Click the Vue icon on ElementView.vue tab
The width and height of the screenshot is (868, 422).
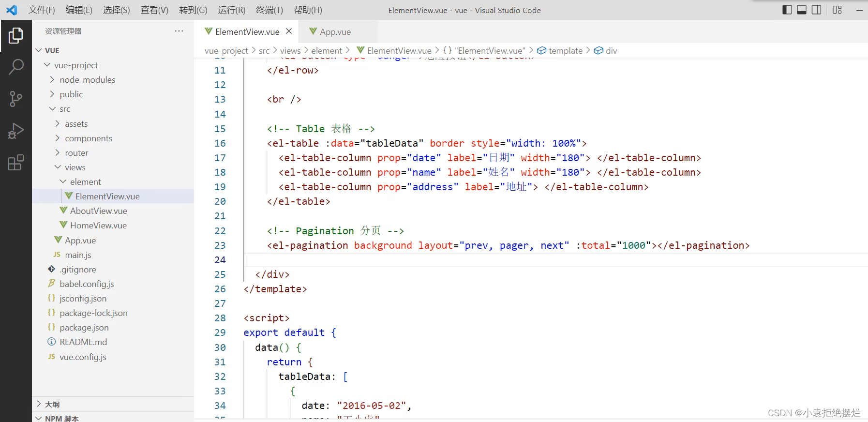point(209,31)
